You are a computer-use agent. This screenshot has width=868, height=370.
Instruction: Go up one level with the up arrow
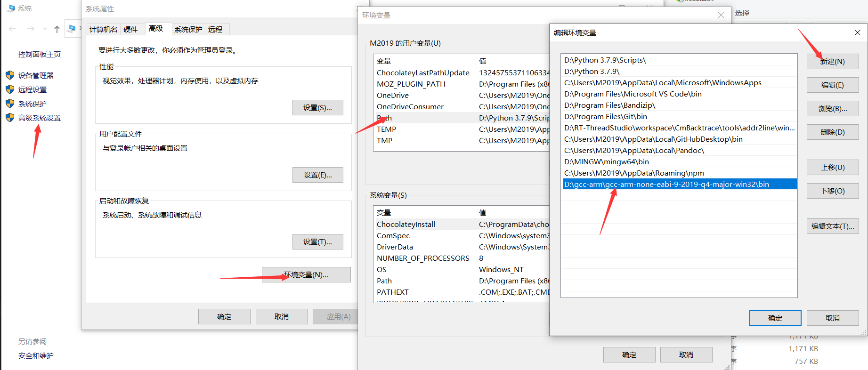tap(57, 29)
